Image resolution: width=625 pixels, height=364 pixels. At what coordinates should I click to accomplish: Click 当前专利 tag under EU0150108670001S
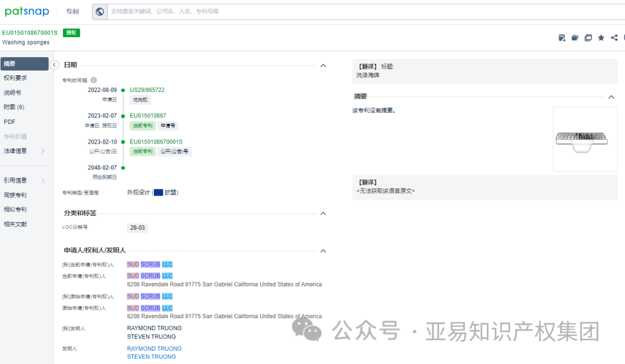pyautogui.click(x=143, y=152)
